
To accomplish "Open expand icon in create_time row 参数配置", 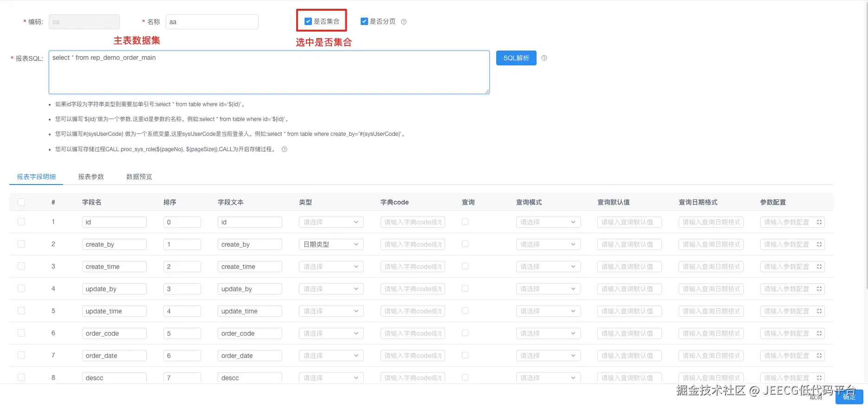I will [x=819, y=267].
